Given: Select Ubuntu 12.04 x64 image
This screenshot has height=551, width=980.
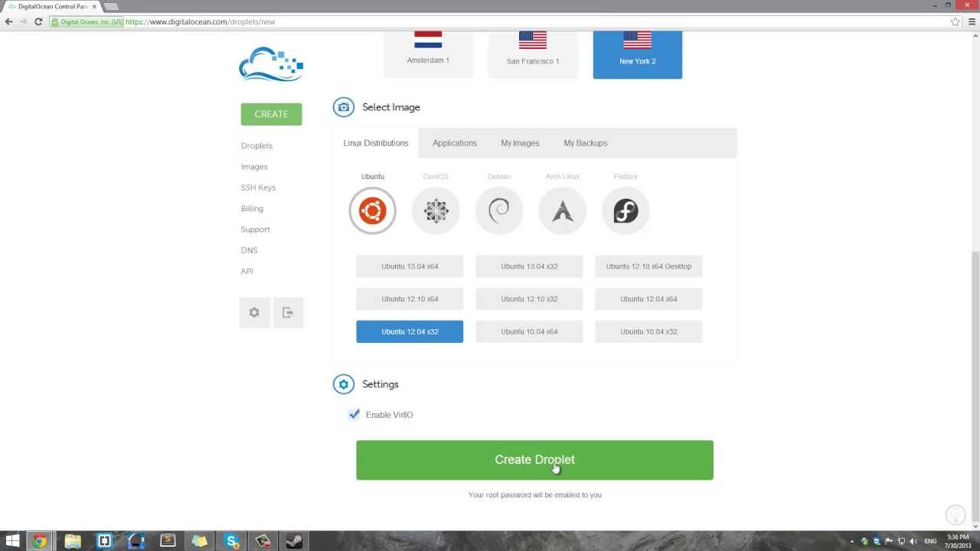Looking at the screenshot, I should pos(648,299).
